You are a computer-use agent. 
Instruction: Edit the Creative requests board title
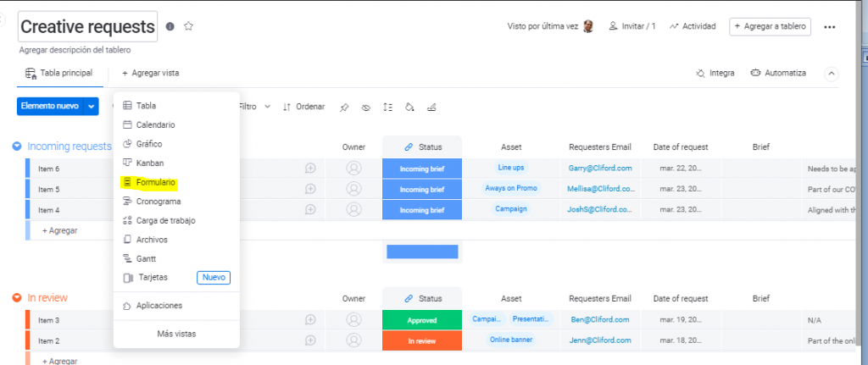tap(88, 27)
